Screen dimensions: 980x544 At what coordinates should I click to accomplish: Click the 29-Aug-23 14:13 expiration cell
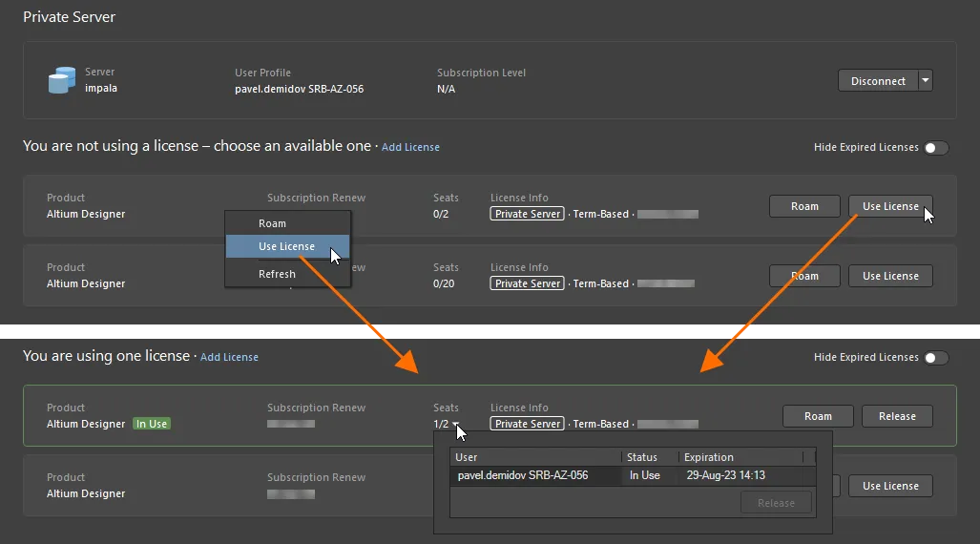pyautogui.click(x=725, y=475)
